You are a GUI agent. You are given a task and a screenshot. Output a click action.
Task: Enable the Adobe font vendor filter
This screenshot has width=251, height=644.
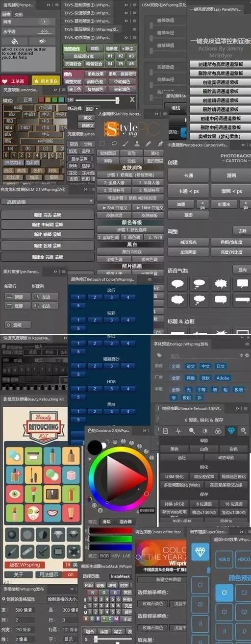coord(223,378)
